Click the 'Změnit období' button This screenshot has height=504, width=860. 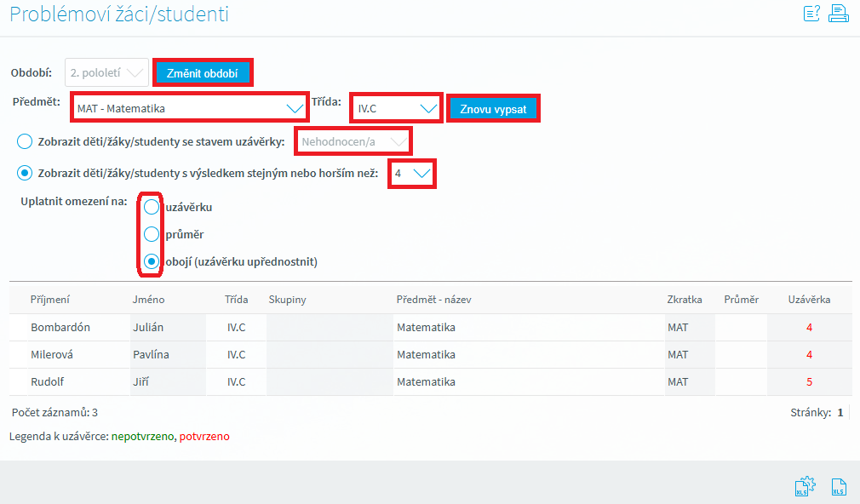(x=203, y=73)
